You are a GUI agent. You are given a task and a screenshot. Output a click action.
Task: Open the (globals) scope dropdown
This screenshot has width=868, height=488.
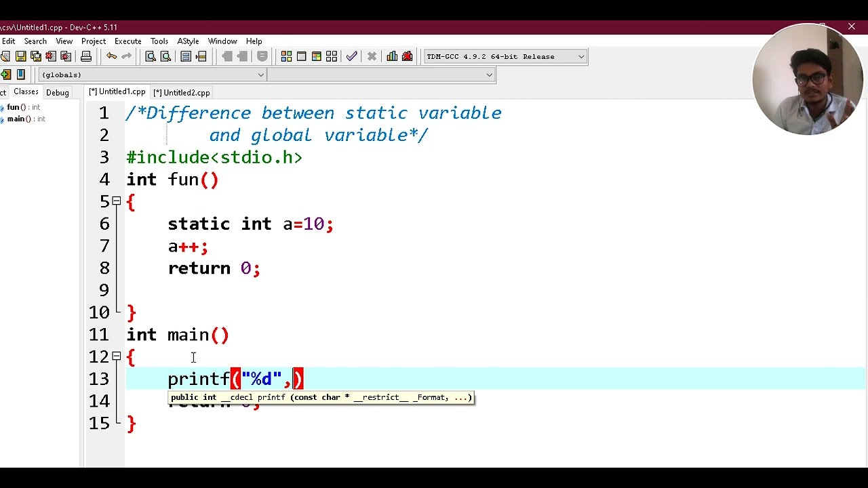pos(152,75)
